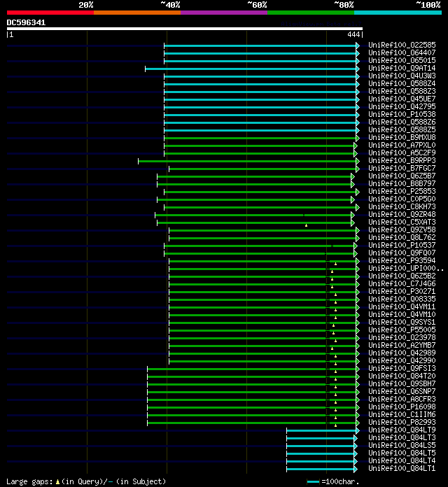The width and height of the screenshot is (448, 487).
Task: Click UniRef100_C5XAT3 label
Action: coord(402,223)
